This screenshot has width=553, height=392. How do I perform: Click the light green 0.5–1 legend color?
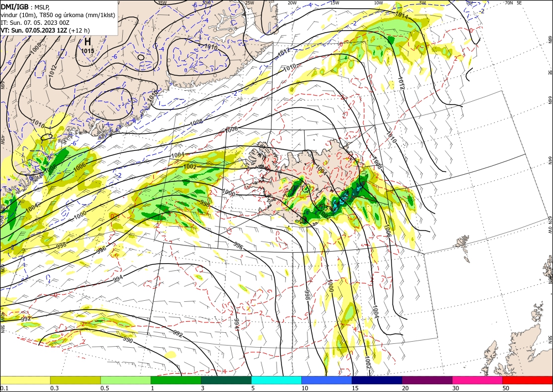coord(126,380)
